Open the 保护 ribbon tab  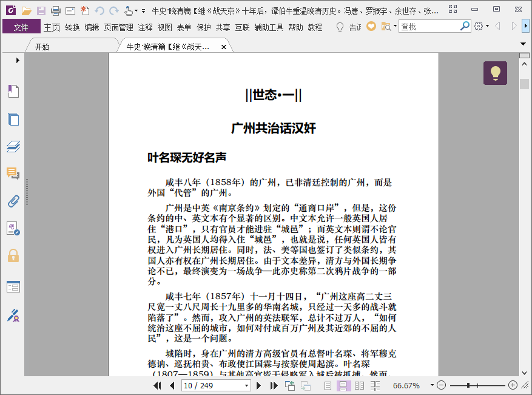tap(204, 27)
